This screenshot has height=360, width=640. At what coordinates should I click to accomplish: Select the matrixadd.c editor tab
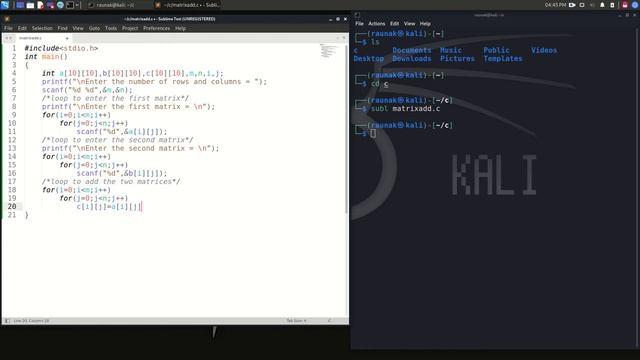tap(43, 38)
